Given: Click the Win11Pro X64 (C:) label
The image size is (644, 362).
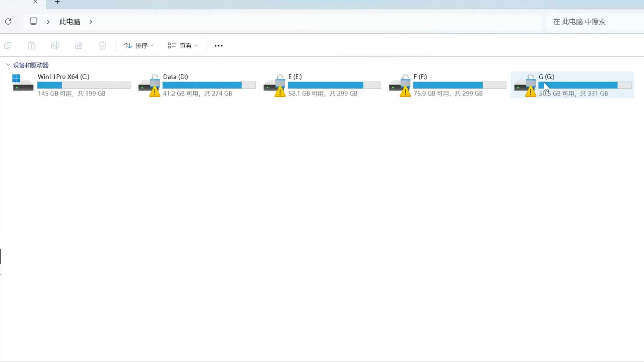Looking at the screenshot, I should pos(63,77).
